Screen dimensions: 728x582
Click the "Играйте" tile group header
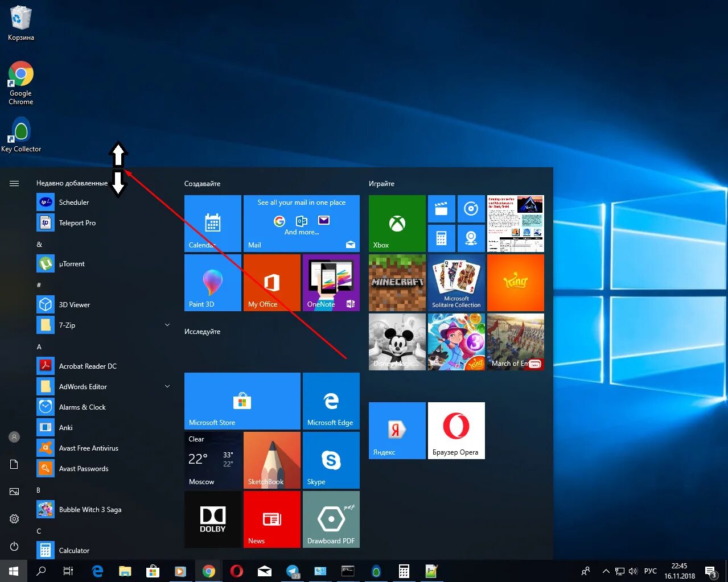point(381,184)
